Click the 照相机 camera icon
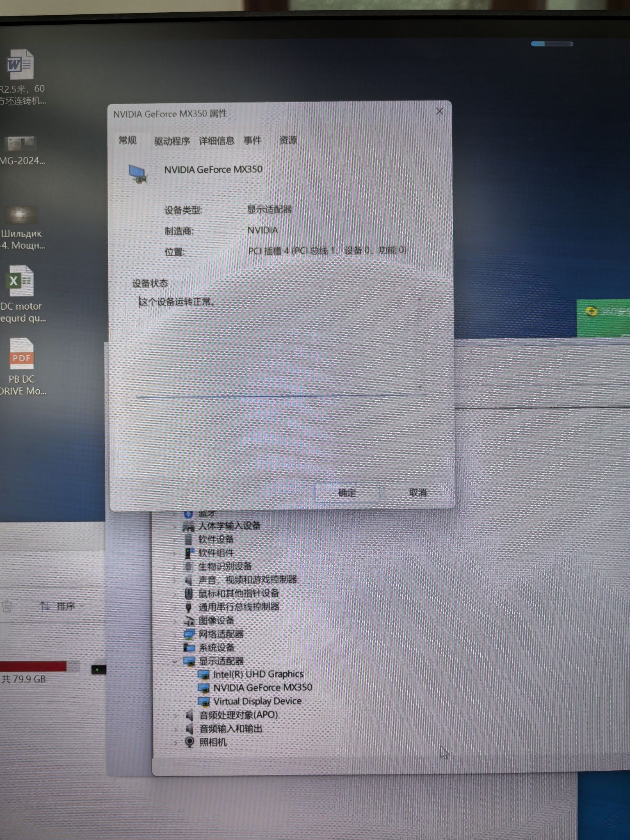 coord(189,742)
